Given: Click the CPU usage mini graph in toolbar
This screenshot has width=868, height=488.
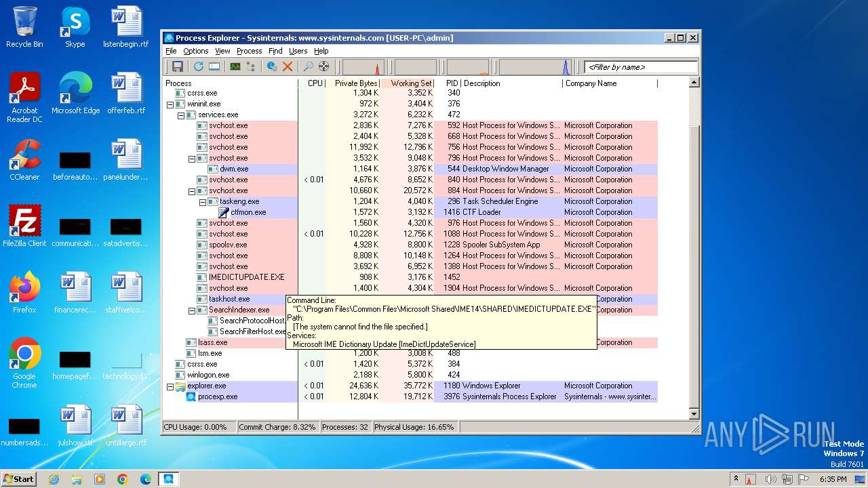Looking at the screenshot, I should 363,67.
